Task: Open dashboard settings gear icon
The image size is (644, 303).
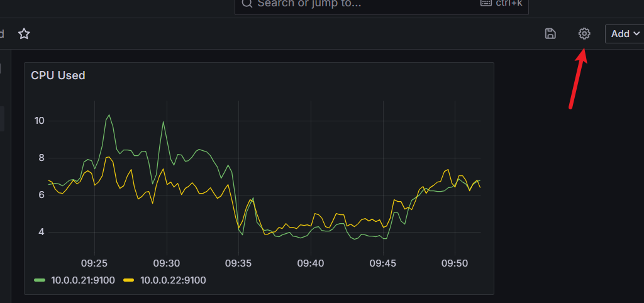Action: pos(584,33)
